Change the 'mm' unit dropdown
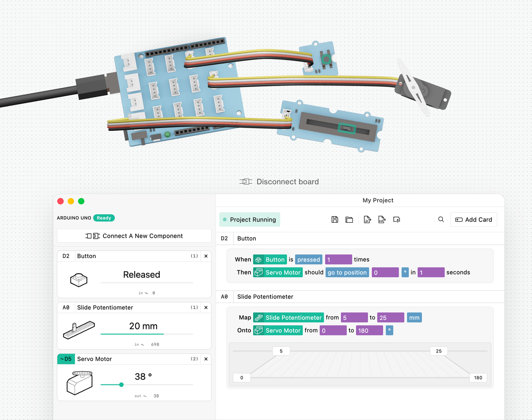This screenshot has width=532, height=420. click(414, 318)
